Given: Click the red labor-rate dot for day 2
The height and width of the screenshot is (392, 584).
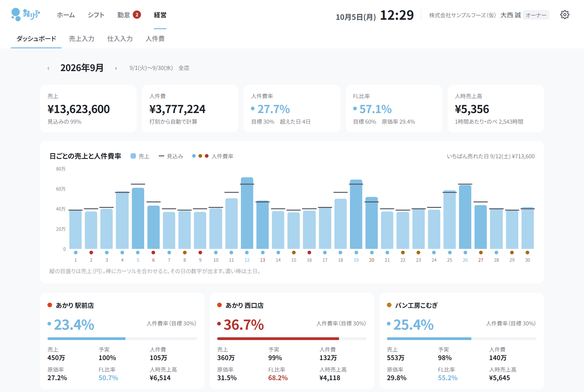Looking at the screenshot, I should click(91, 253).
